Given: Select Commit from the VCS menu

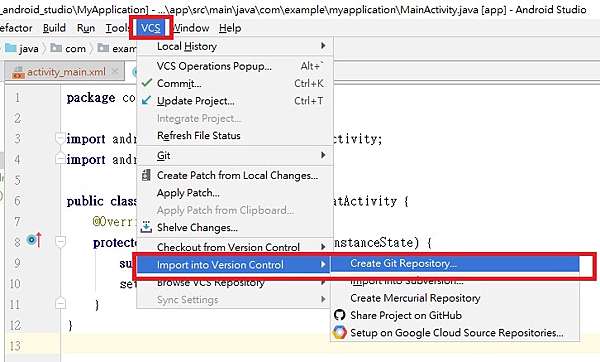Looking at the screenshot, I should click(x=235, y=83).
